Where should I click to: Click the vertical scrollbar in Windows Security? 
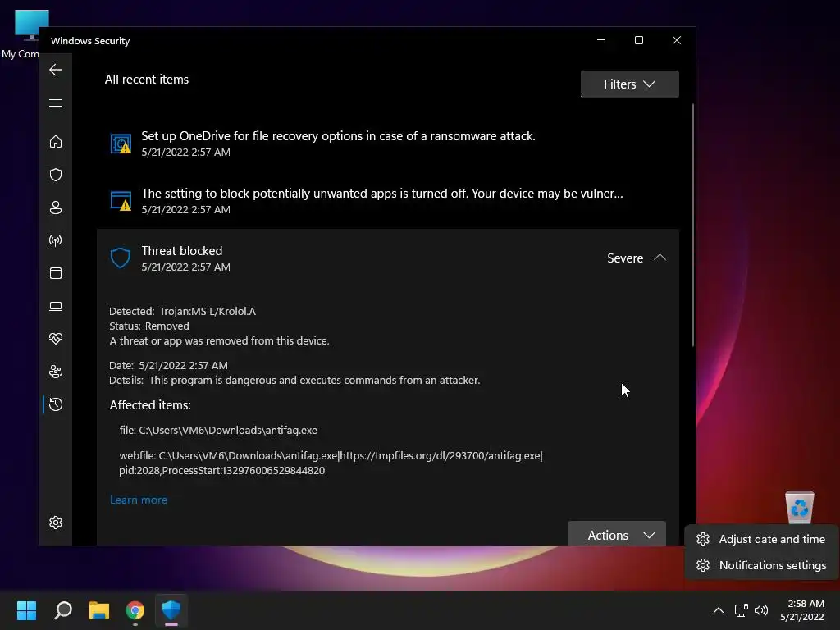(692, 225)
